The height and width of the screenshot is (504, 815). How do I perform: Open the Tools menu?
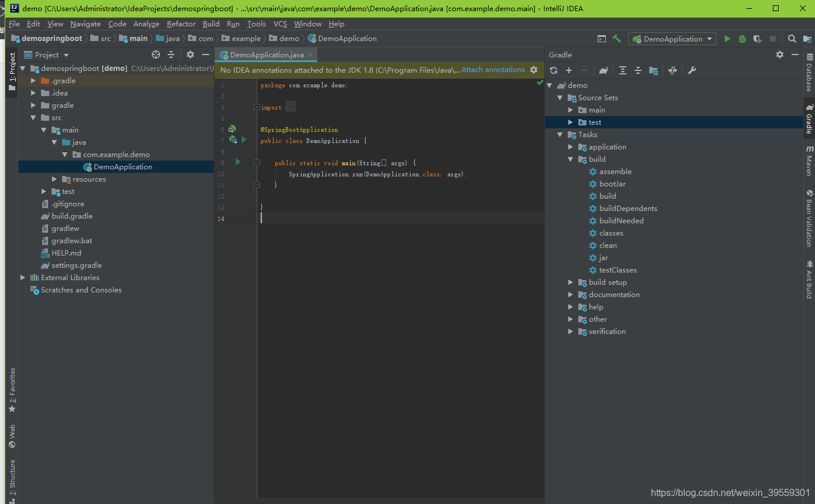256,24
